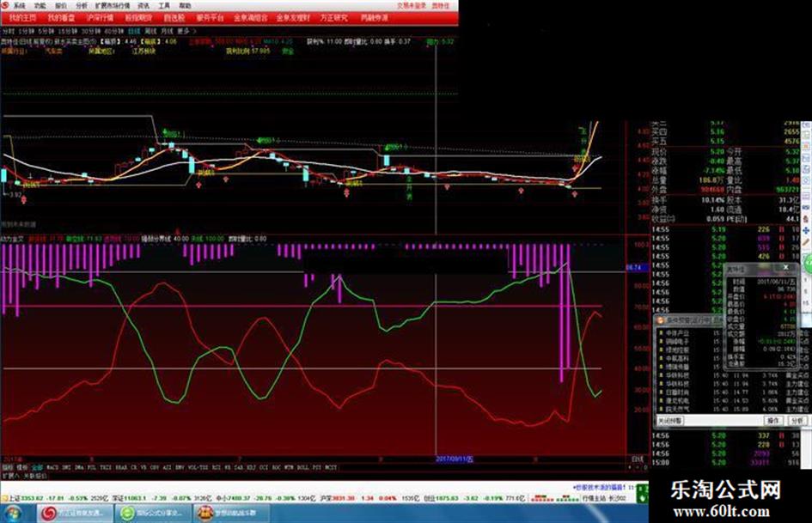Click the 创业 index ticker in status bar
812x523 pixels.
[x=474, y=498]
